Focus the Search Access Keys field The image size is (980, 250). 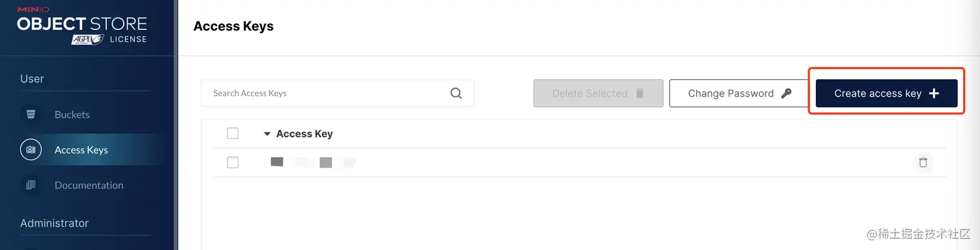(337, 94)
